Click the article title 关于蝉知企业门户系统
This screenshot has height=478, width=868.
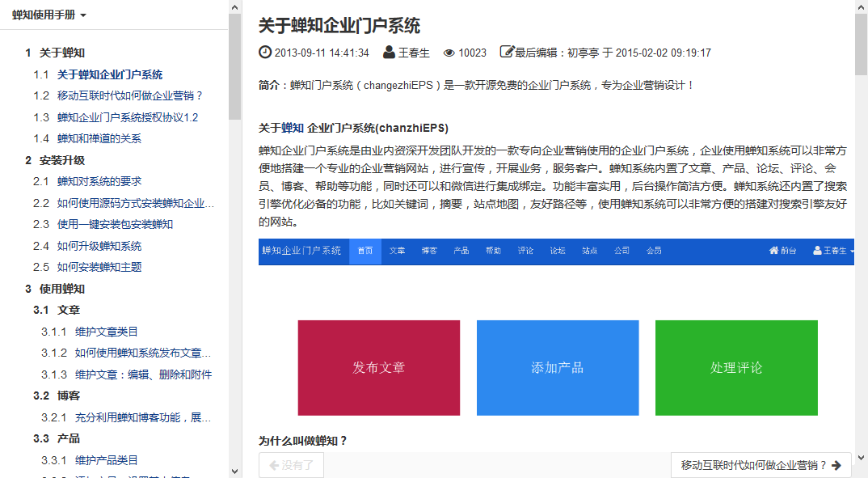(x=339, y=26)
